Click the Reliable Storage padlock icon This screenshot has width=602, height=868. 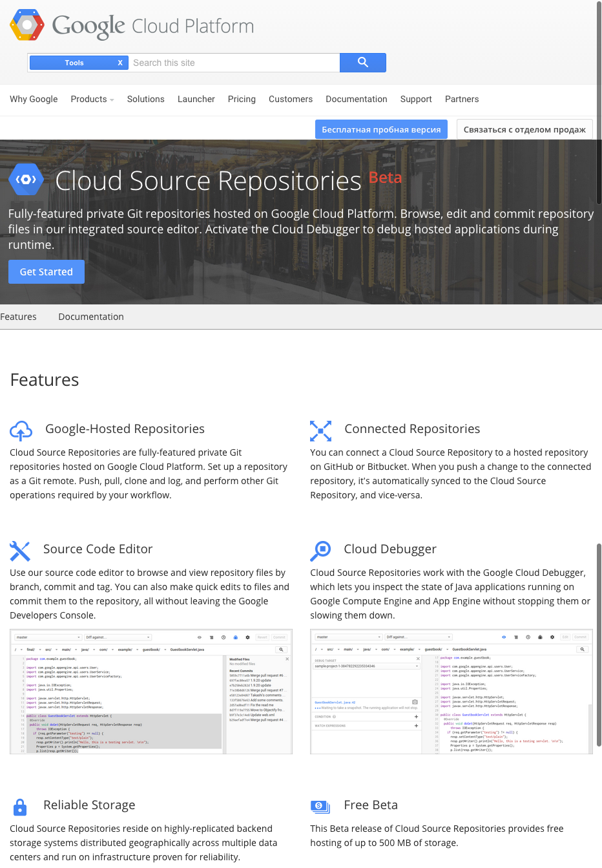click(x=20, y=807)
